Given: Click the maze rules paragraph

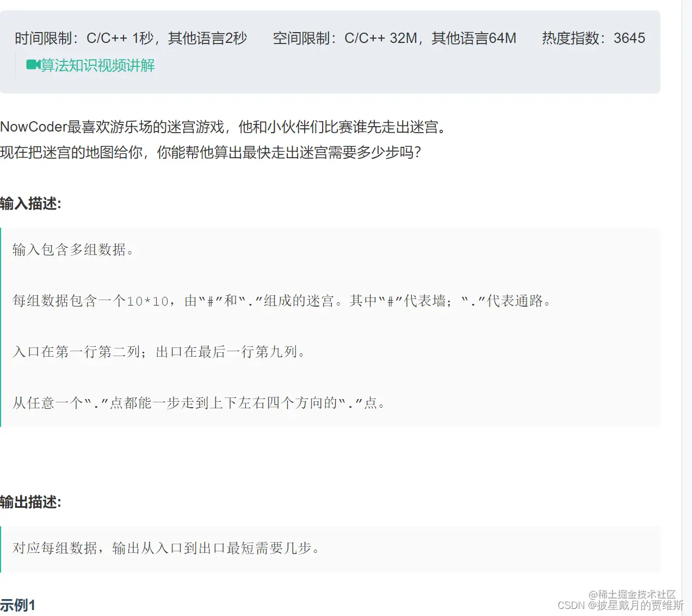Looking at the screenshot, I should click(199, 403).
